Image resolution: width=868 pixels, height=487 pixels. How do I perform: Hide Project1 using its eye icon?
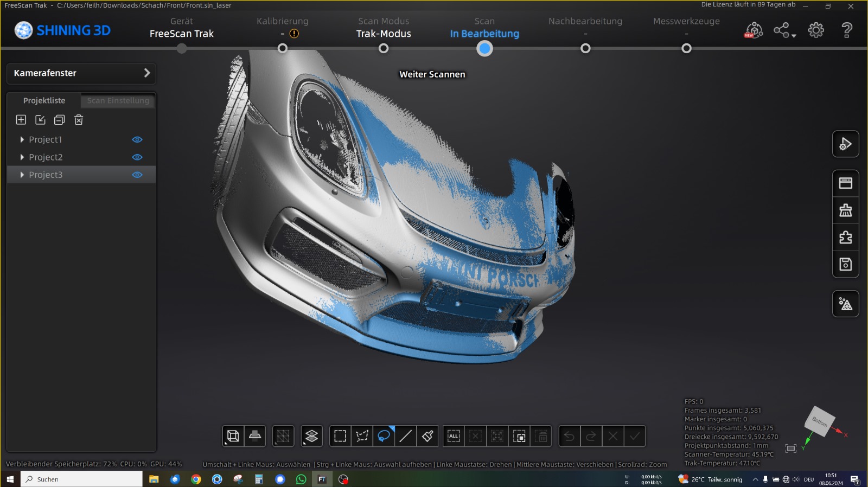137,139
